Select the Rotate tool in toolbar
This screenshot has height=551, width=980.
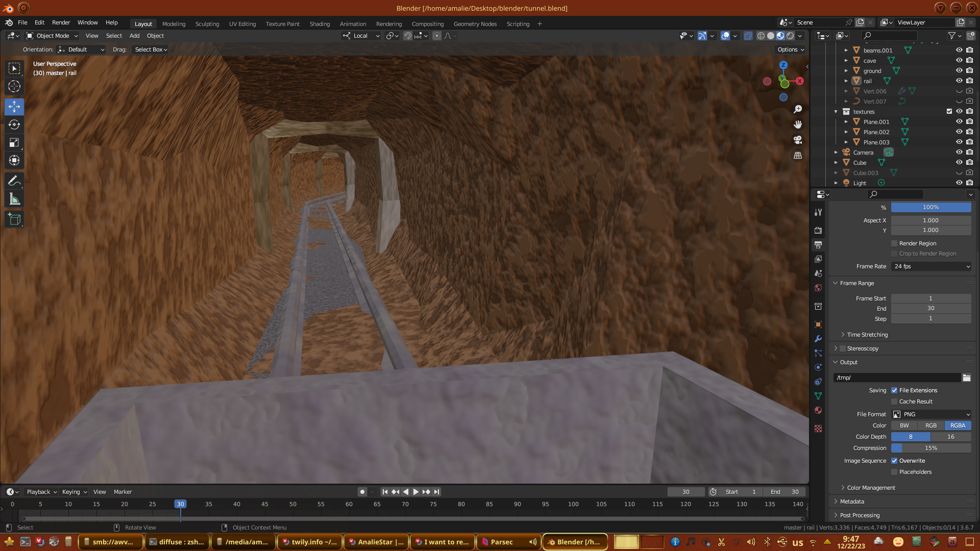(x=14, y=124)
